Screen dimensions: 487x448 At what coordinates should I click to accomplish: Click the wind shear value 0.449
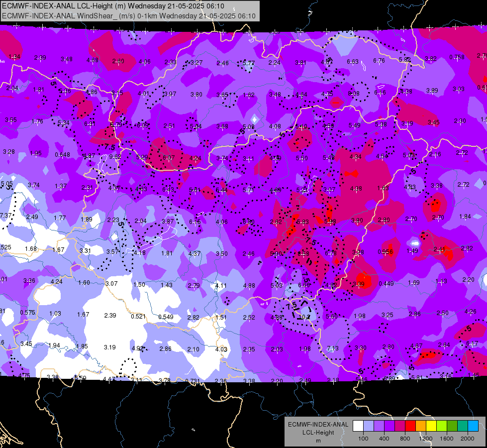(x=387, y=284)
